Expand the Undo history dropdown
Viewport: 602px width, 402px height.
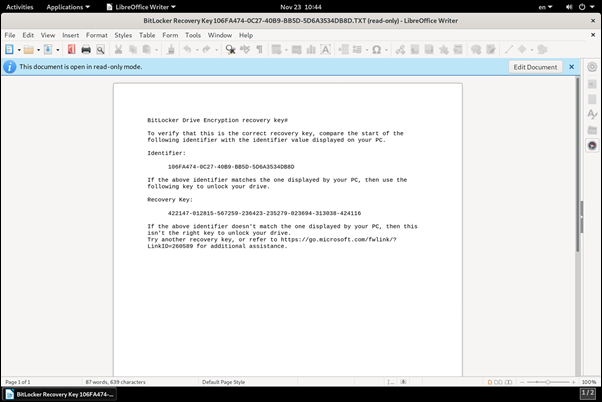tap(197, 50)
